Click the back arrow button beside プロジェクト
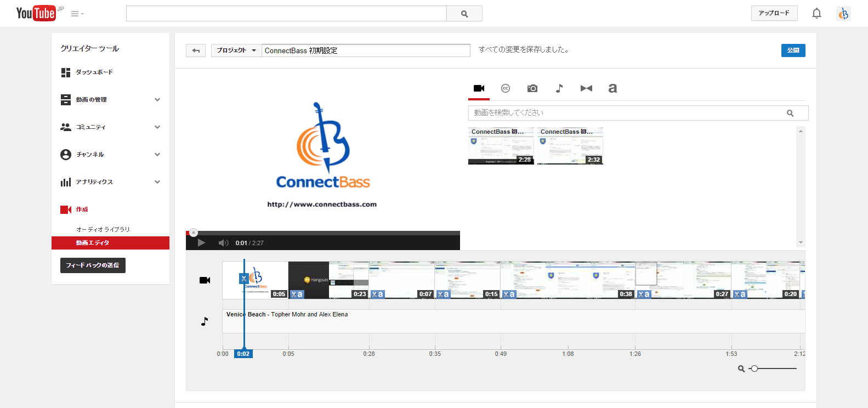 (x=196, y=50)
